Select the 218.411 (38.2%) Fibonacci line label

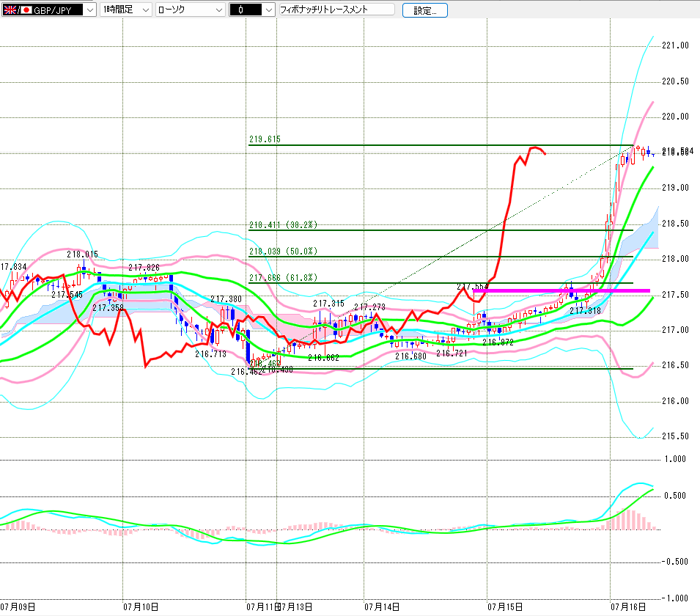[x=283, y=224]
